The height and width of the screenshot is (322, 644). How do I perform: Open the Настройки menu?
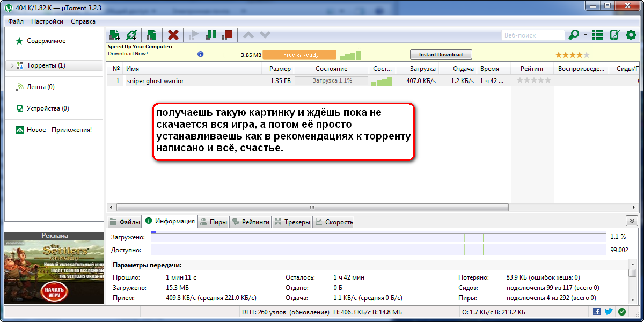click(x=47, y=21)
